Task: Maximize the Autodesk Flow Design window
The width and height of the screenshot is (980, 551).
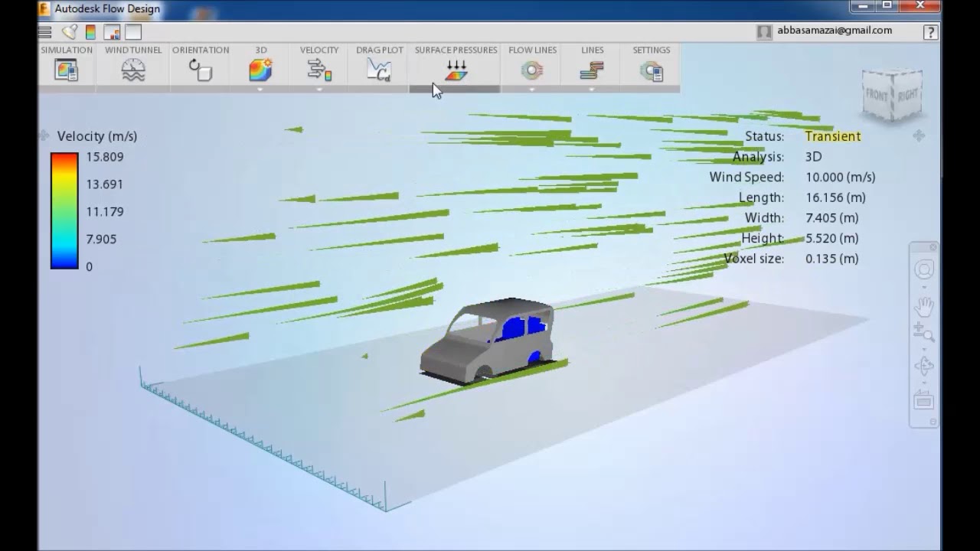Action: [887, 5]
